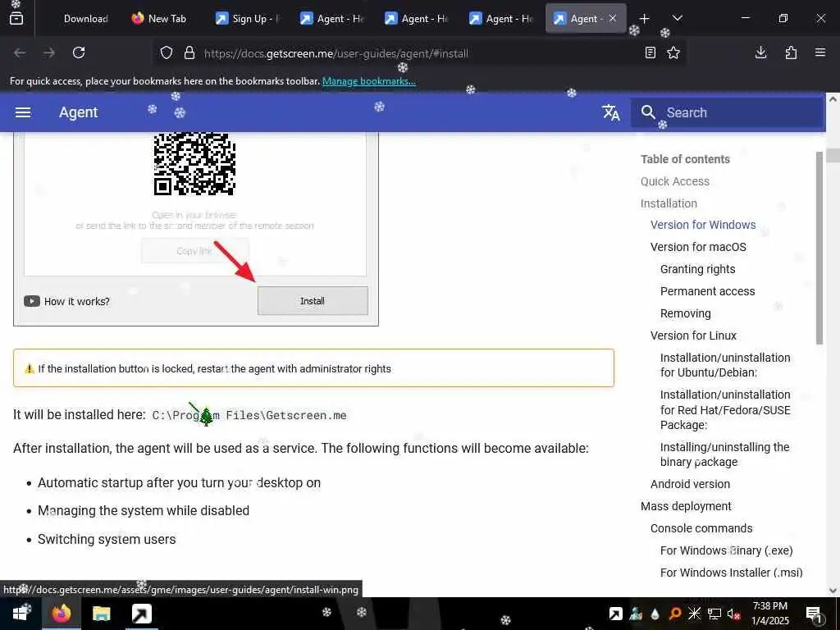Click the page scroll down arrow

[x=833, y=591]
